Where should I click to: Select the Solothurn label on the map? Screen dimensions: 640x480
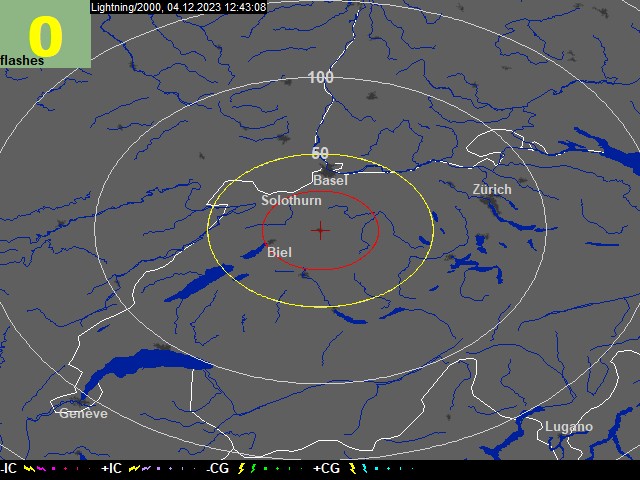[x=291, y=200]
